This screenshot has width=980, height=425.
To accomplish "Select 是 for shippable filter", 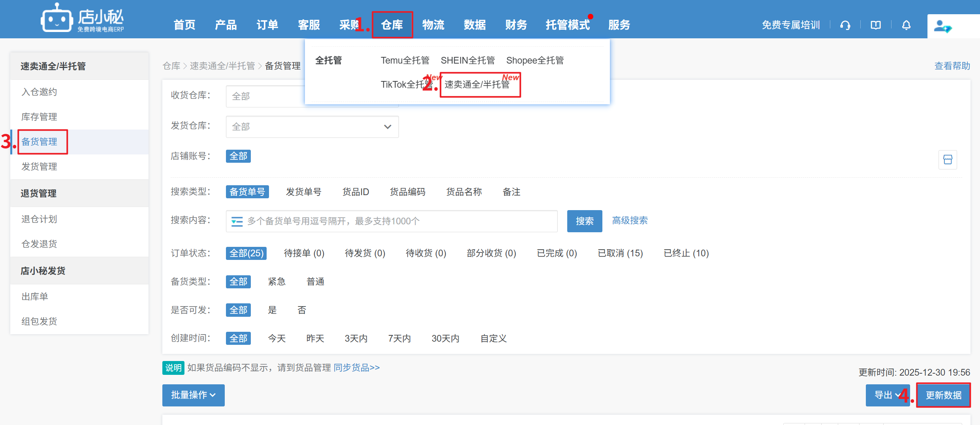I will click(x=272, y=310).
